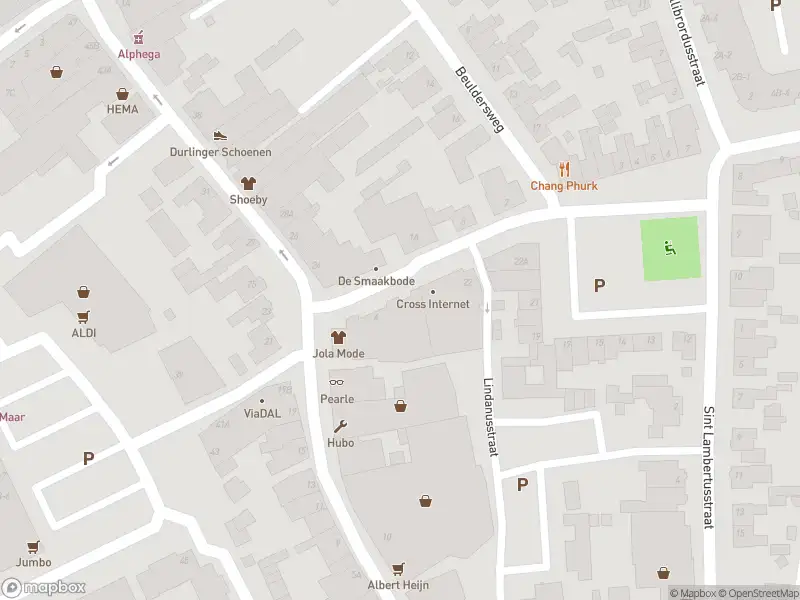Select the HEMA shop basket icon

pos(122,94)
